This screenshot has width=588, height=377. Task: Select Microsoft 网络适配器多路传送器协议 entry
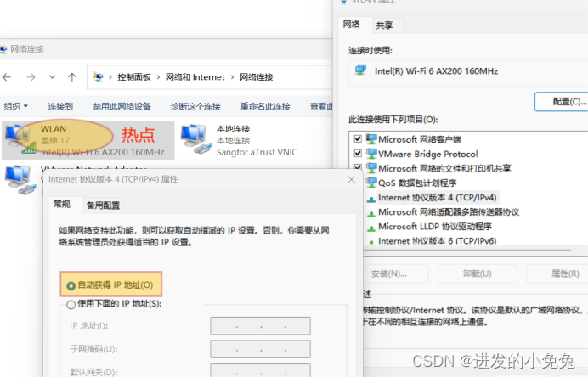(x=449, y=212)
